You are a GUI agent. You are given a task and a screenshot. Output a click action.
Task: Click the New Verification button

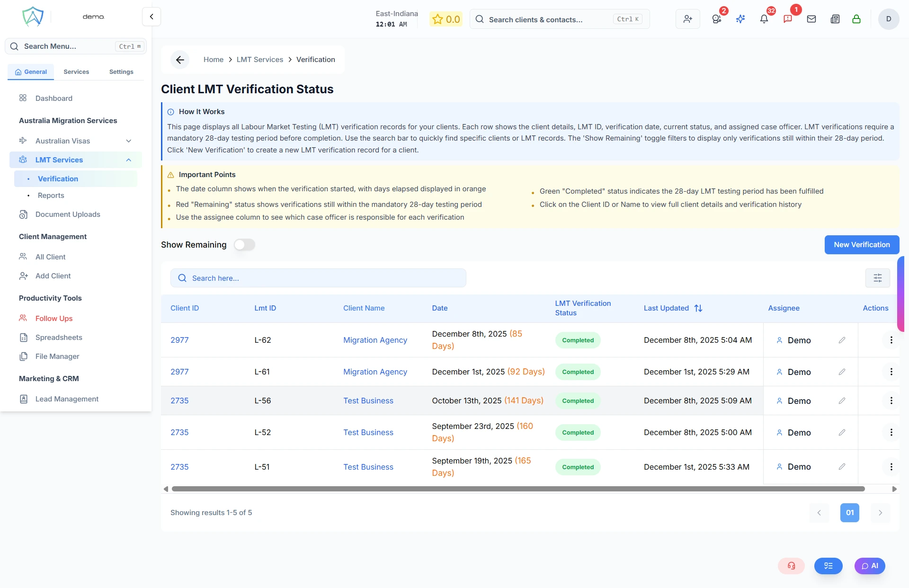pyautogui.click(x=862, y=245)
